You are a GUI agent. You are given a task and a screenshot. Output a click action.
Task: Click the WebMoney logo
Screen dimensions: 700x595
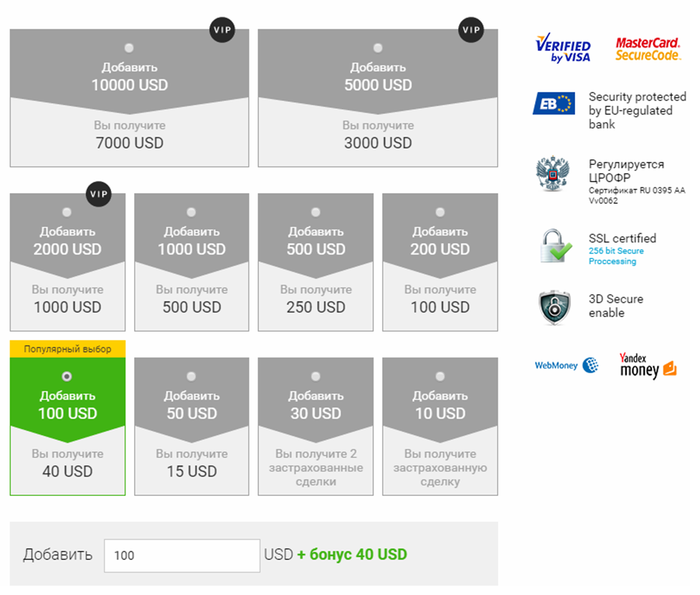pos(566,365)
